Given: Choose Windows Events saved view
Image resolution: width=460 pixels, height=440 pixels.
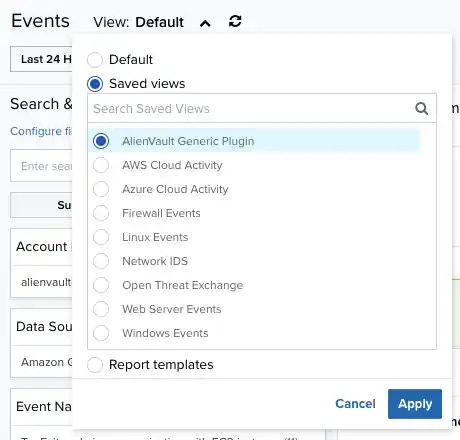Looking at the screenshot, I should [x=254, y=333].
